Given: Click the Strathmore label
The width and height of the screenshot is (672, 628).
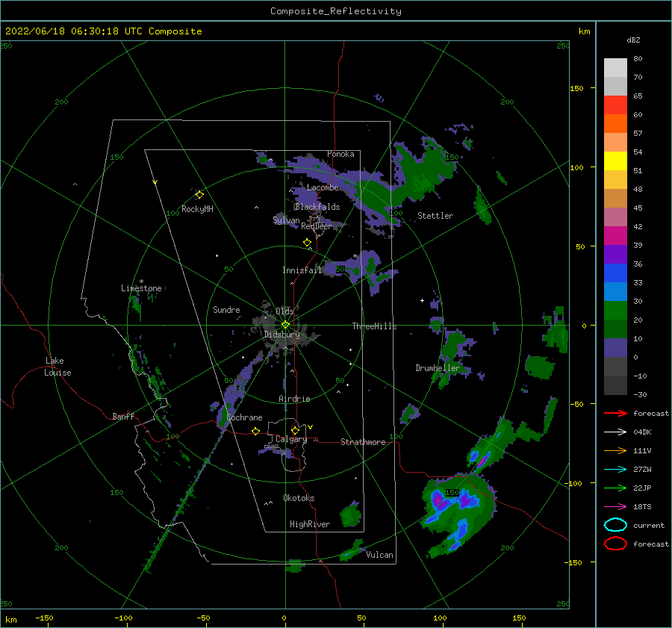Looking at the screenshot, I should point(363,442).
